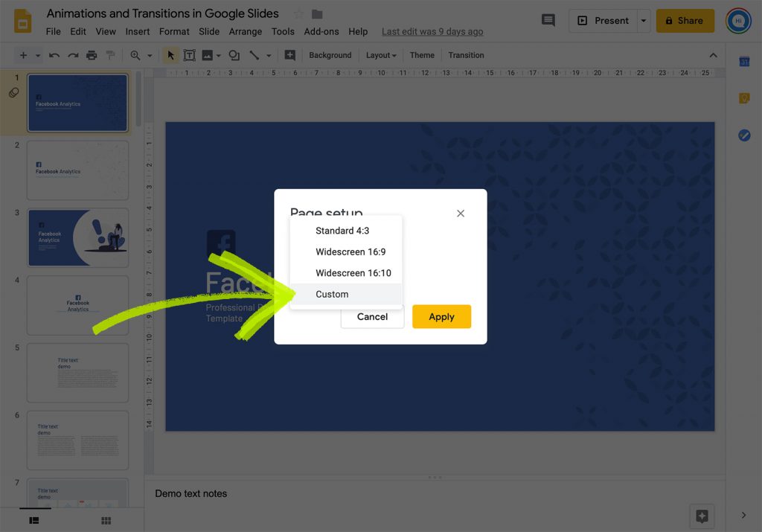This screenshot has height=532, width=762.
Task: Open the View menu
Action: (106, 31)
